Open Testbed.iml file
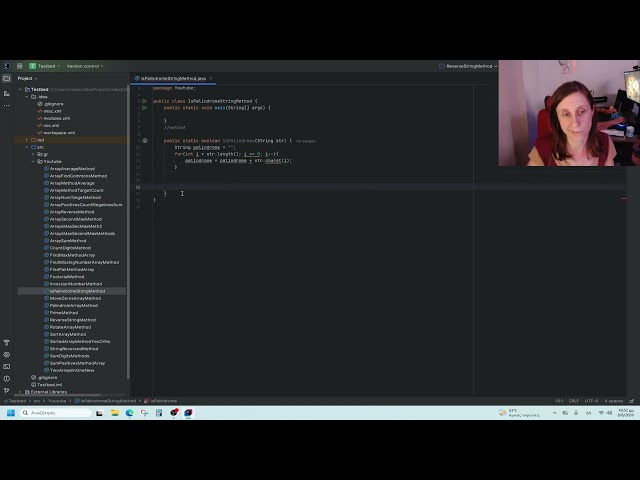Image resolution: width=640 pixels, height=480 pixels. (47, 384)
